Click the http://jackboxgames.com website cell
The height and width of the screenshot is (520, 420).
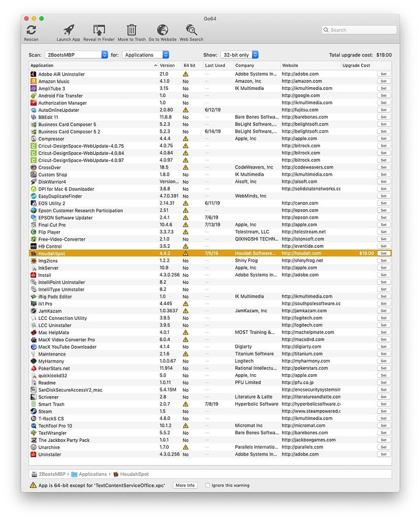tap(308, 440)
